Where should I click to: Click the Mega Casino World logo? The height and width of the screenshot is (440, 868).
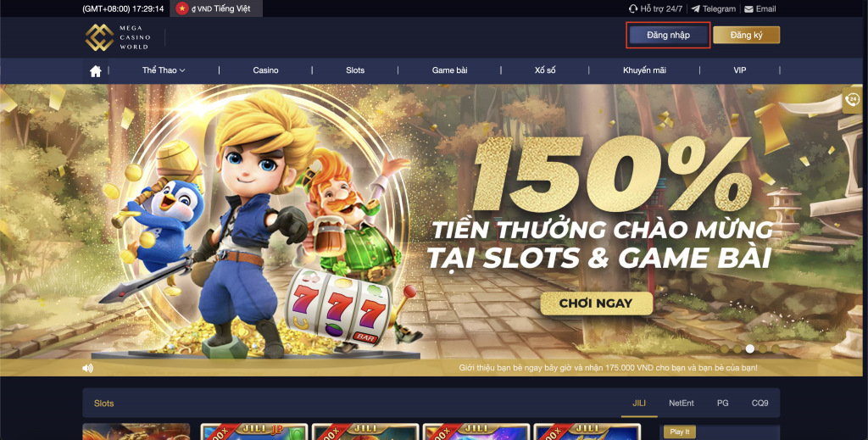click(118, 37)
